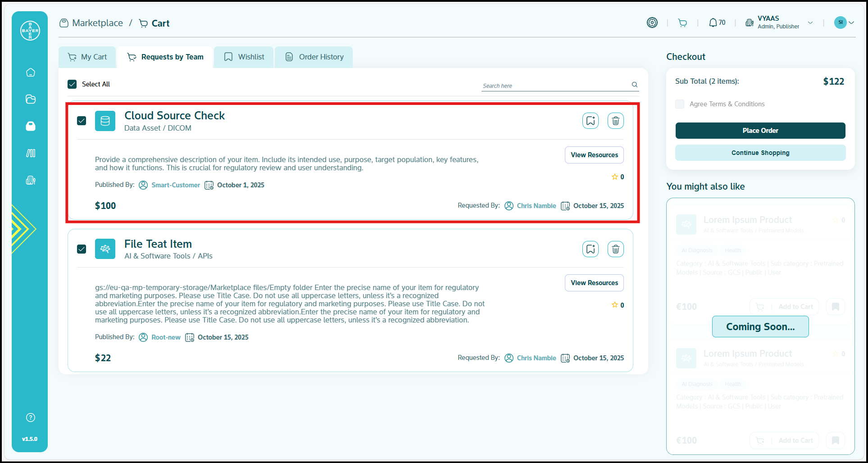
Task: Uncheck the Cloud Source Check item checkbox
Action: click(x=82, y=121)
